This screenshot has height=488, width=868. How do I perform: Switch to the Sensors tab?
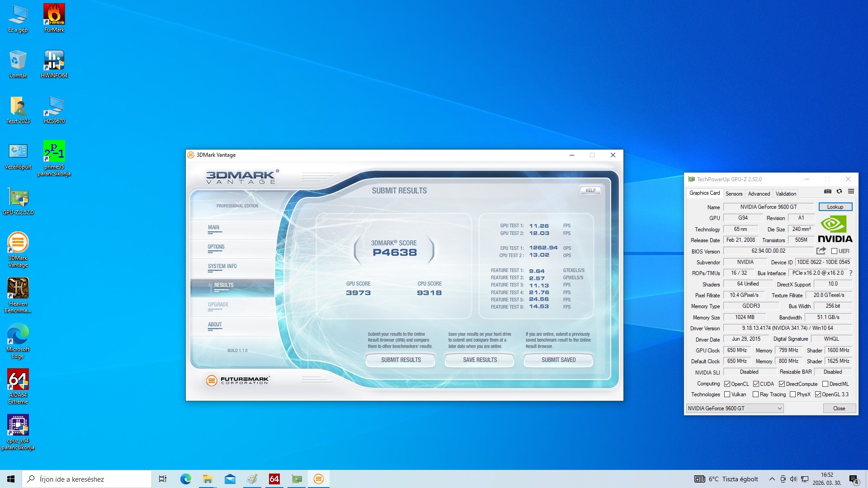coord(734,194)
